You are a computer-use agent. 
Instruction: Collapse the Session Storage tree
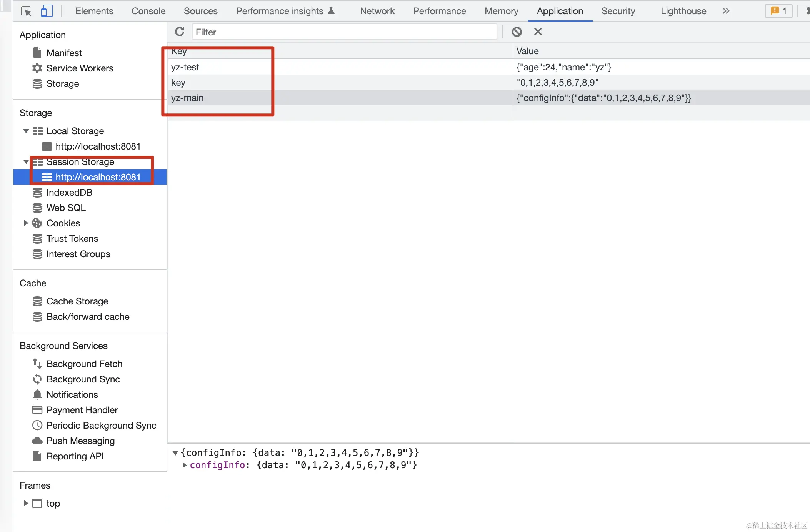click(x=26, y=162)
